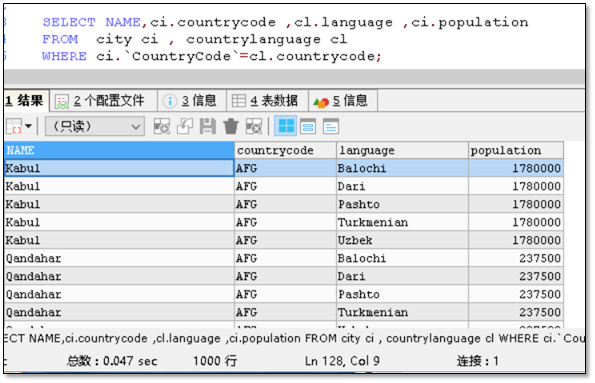Select Balochi language cell in first Kabul row

click(x=402, y=168)
